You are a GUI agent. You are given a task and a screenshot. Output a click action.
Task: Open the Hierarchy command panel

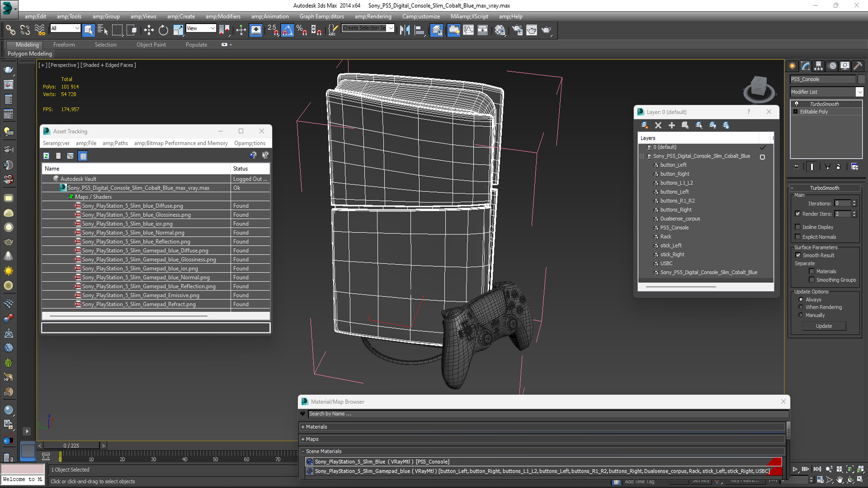819,66
